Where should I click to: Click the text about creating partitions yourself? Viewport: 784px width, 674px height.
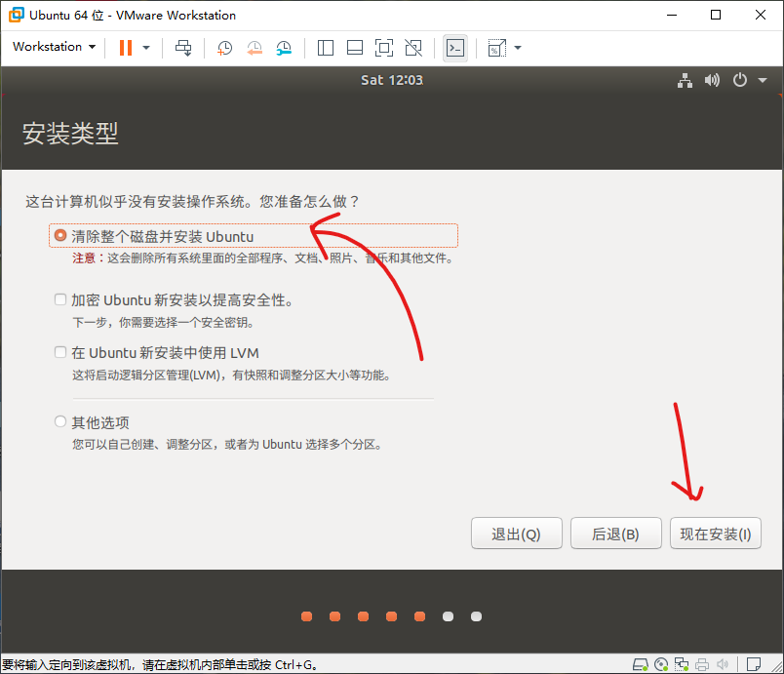tap(227, 445)
